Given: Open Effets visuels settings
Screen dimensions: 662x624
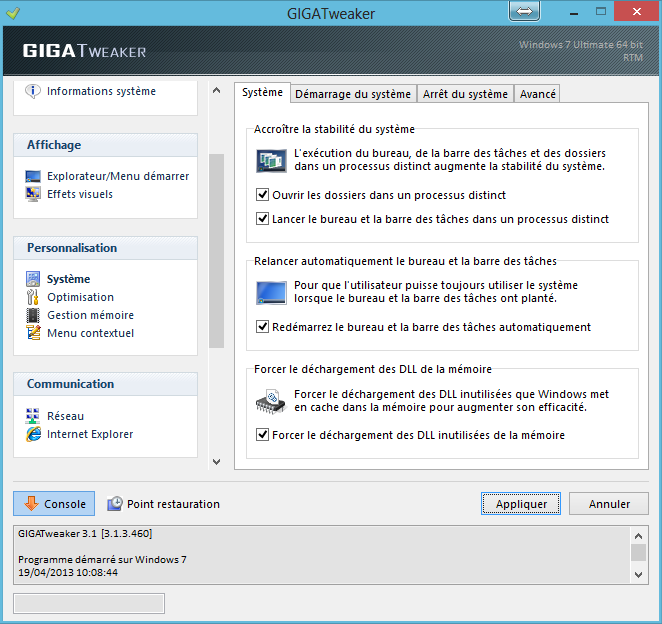Looking at the screenshot, I should [80, 194].
